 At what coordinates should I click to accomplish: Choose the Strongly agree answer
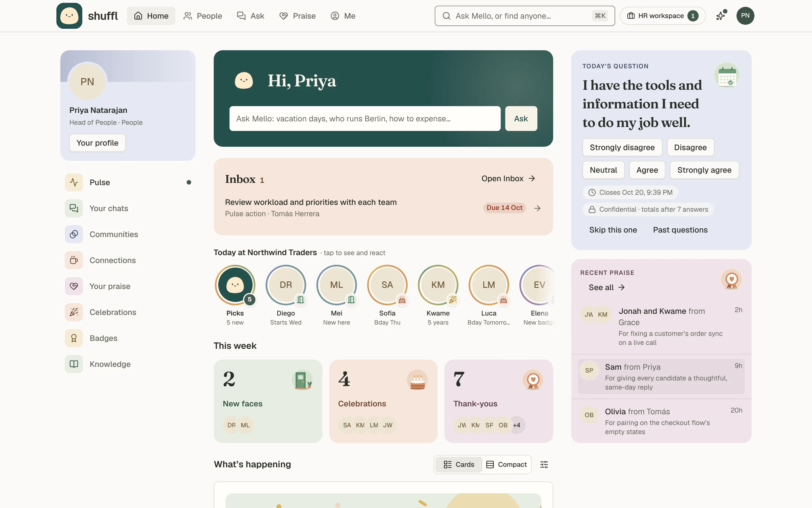click(x=704, y=170)
